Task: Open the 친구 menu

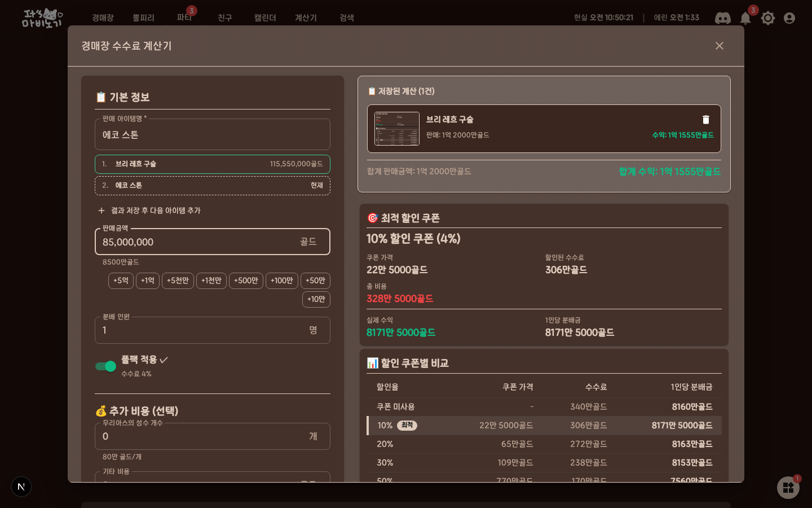Action: pyautogui.click(x=225, y=18)
